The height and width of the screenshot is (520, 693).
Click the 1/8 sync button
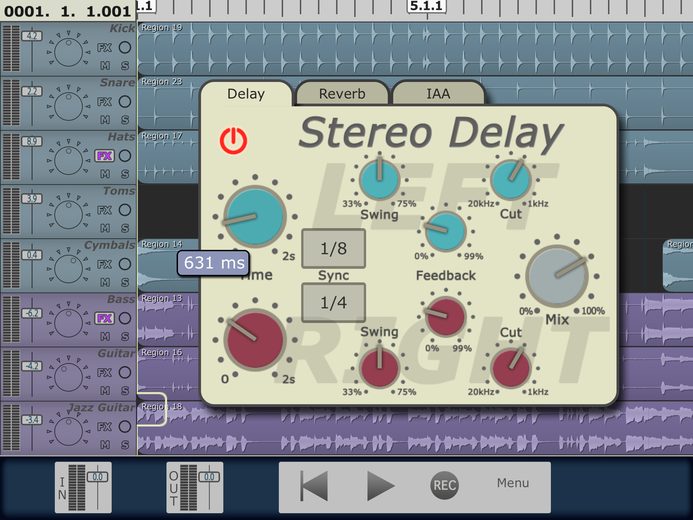(333, 248)
